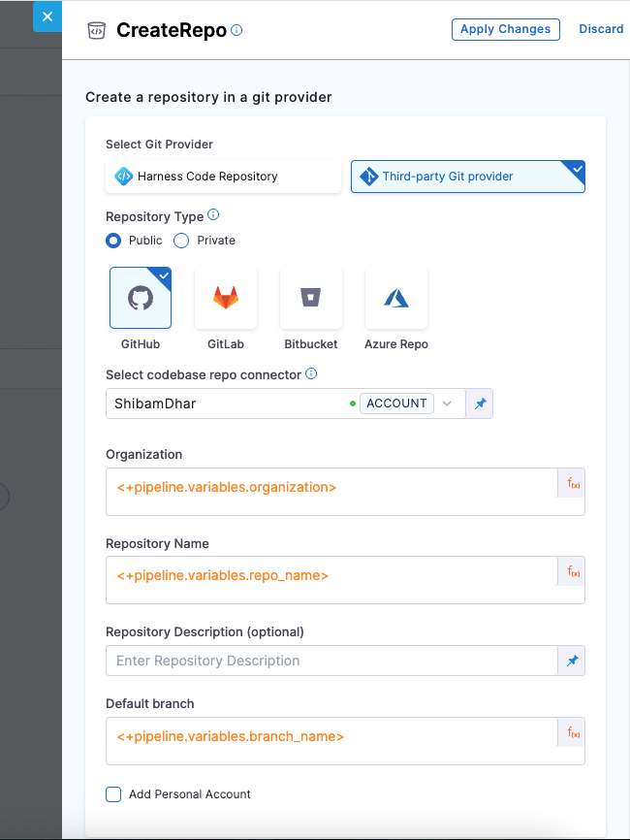Select the GitHub provider icon
This screenshot has width=630, height=840.
(141, 298)
